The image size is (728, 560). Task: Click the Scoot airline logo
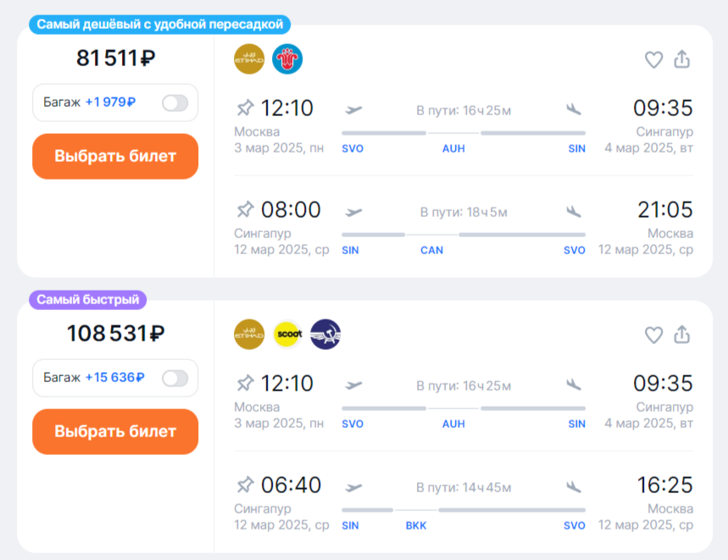click(287, 335)
